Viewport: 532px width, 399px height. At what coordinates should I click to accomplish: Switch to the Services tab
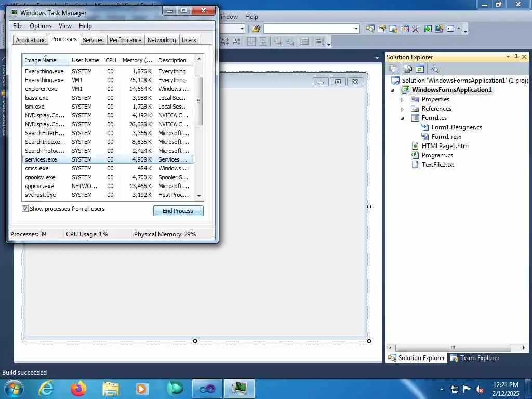coord(93,39)
